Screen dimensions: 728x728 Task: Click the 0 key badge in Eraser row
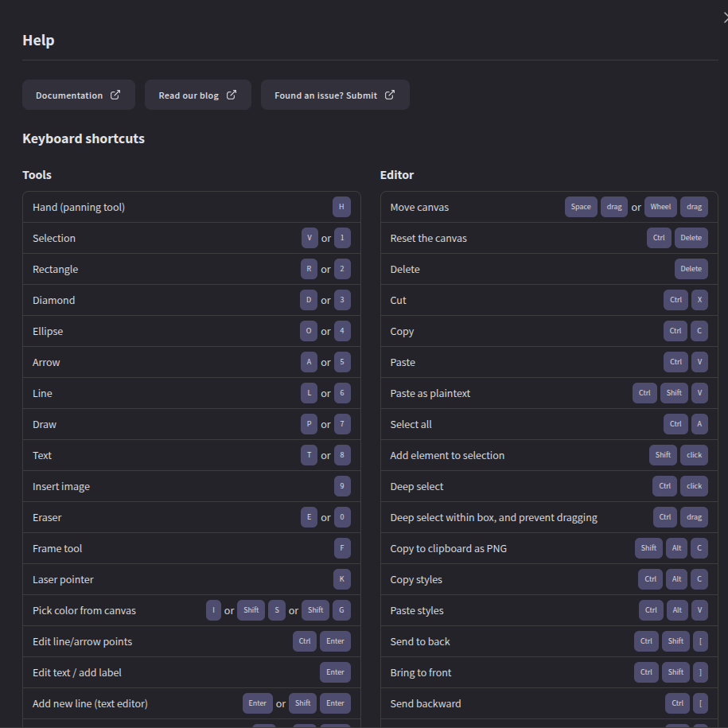click(342, 517)
